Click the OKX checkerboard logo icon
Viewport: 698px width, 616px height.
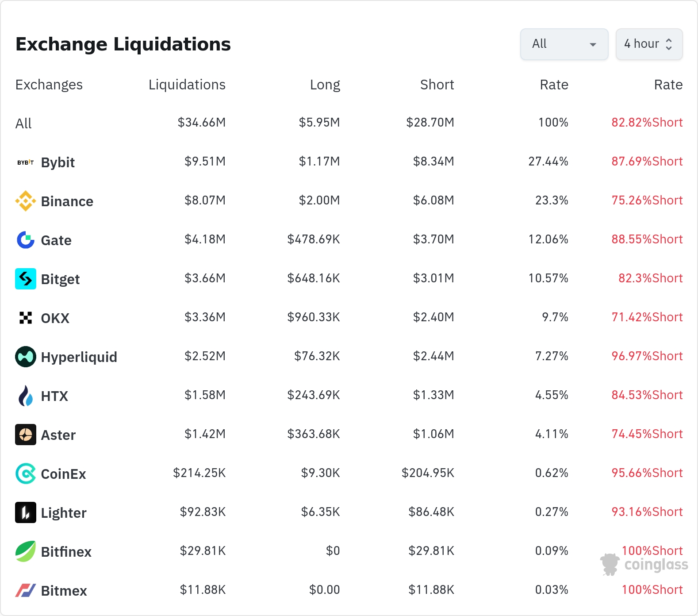pyautogui.click(x=26, y=318)
